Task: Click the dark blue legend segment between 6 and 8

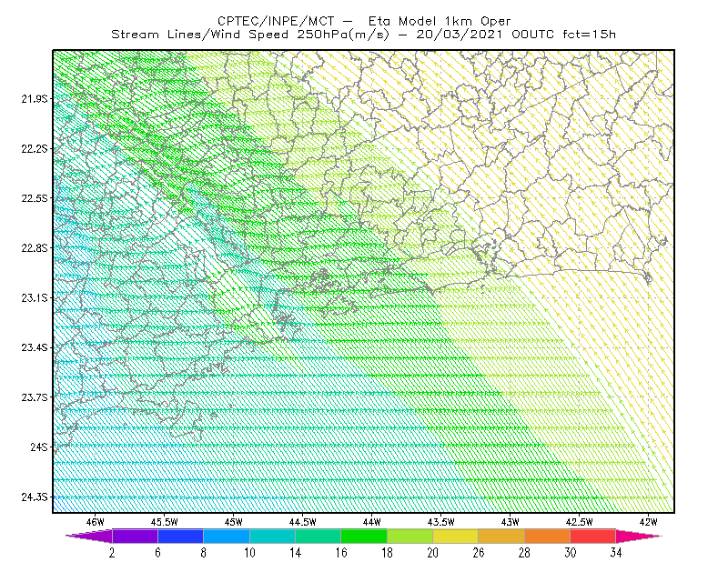Action: click(180, 536)
